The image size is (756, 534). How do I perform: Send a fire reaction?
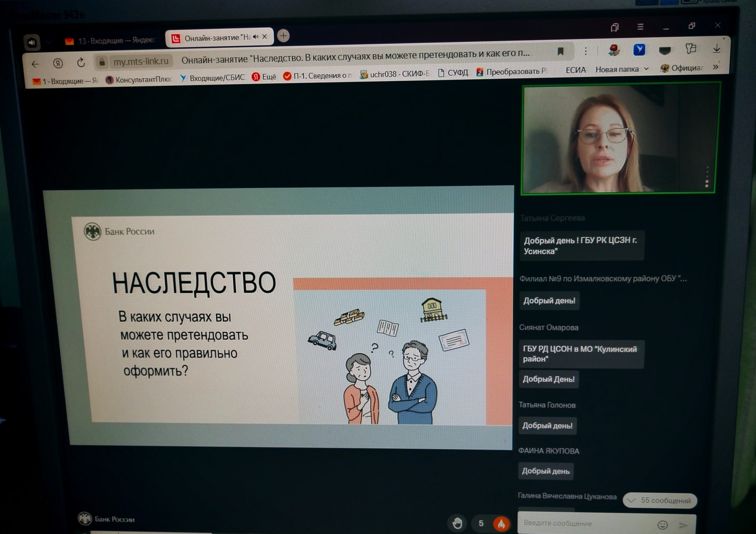click(x=501, y=523)
